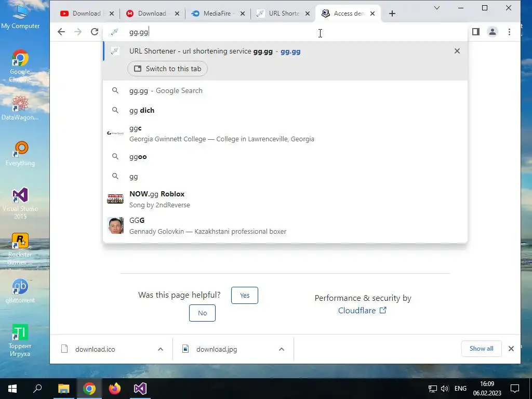Open tab search chevron in title bar
The height and width of the screenshot is (399, 532).
pyautogui.click(x=437, y=8)
